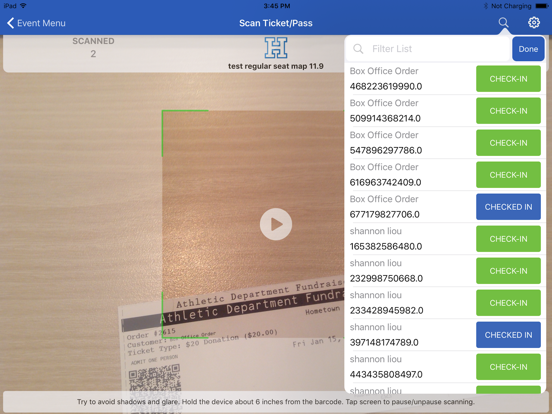Select the event name test regular seat map 11.9
Screen dimensions: 552x414
(276, 66)
